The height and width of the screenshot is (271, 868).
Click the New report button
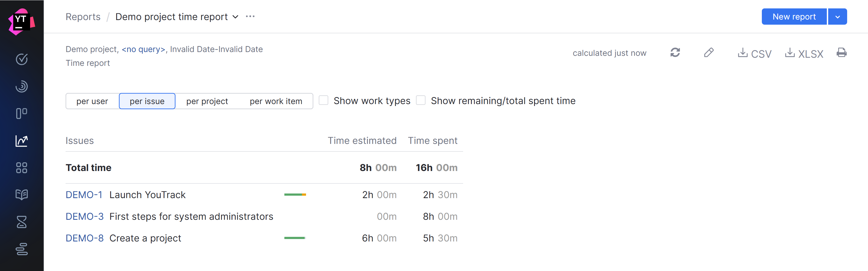pyautogui.click(x=794, y=17)
